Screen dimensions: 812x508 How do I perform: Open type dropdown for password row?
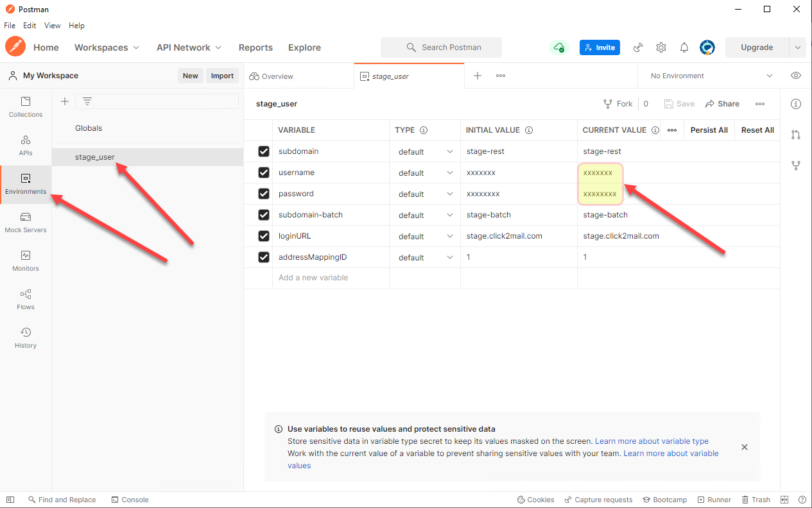point(425,194)
